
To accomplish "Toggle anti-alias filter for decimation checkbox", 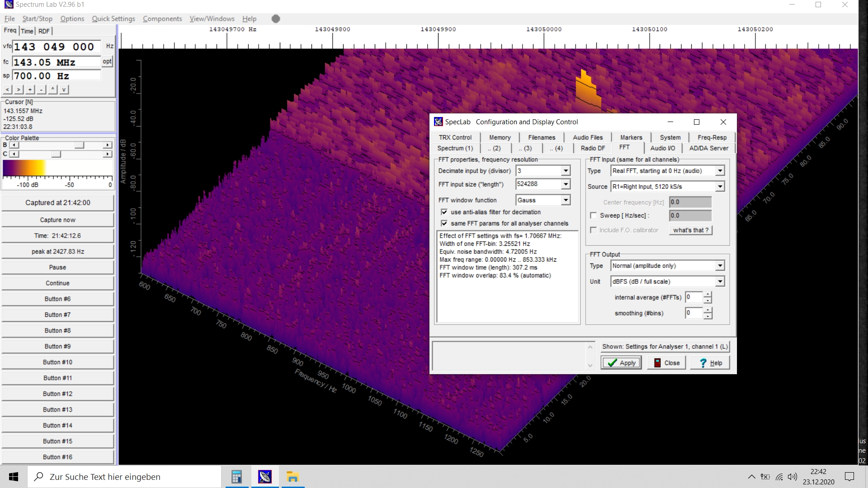I will [x=444, y=212].
